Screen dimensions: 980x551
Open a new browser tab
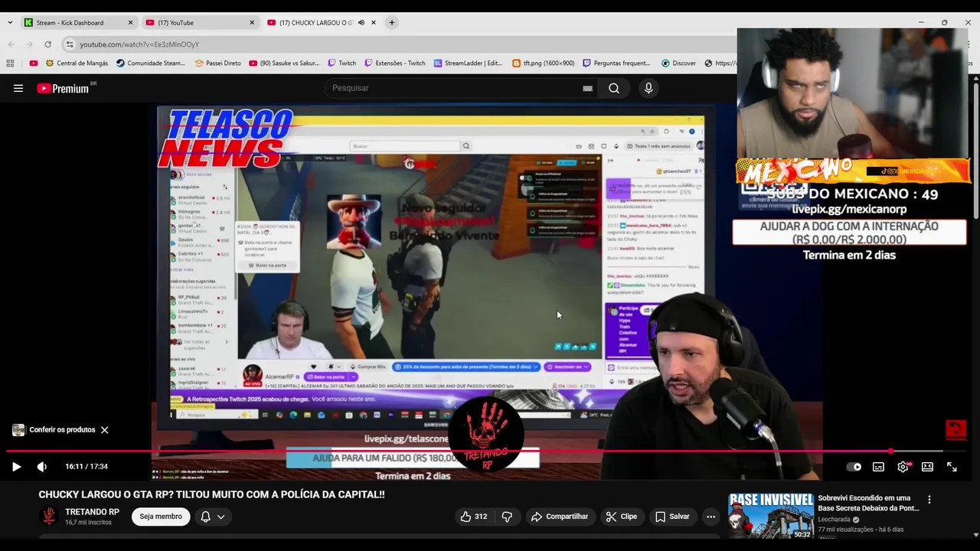pyautogui.click(x=392, y=23)
